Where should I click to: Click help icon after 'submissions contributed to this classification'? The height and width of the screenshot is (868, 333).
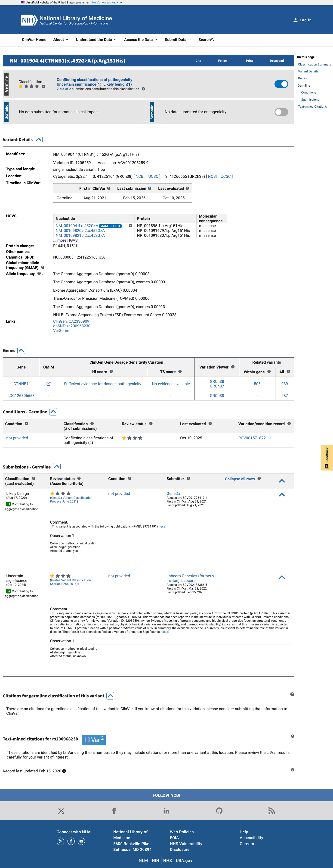click(143, 89)
